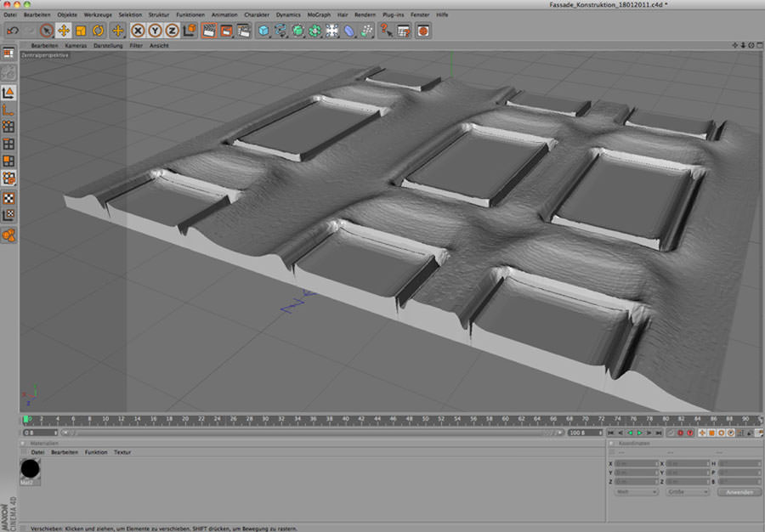The image size is (765, 532).
Task: Click viewport maximize icon at top right
Action: click(760, 45)
